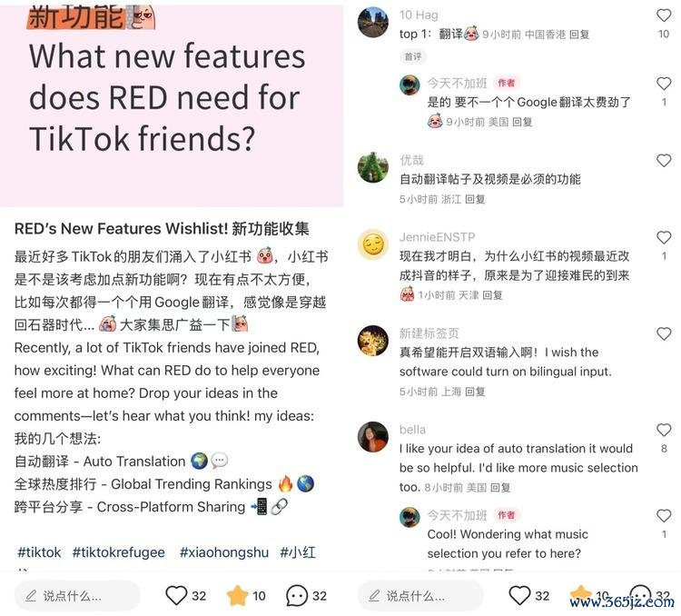Screen dimensions: 681x616
Task: Focus the right 说点什么 comment field
Action: click(420, 596)
